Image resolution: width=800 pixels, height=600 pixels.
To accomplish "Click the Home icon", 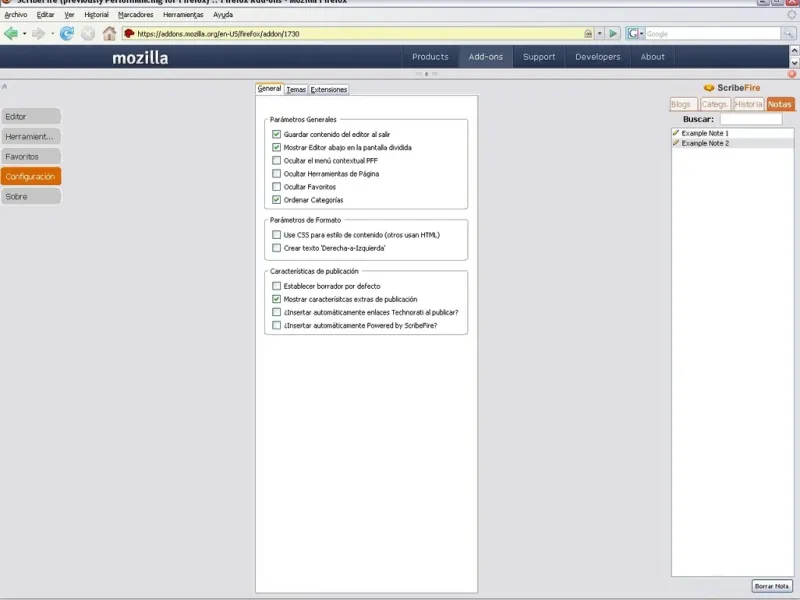I will click(x=109, y=34).
